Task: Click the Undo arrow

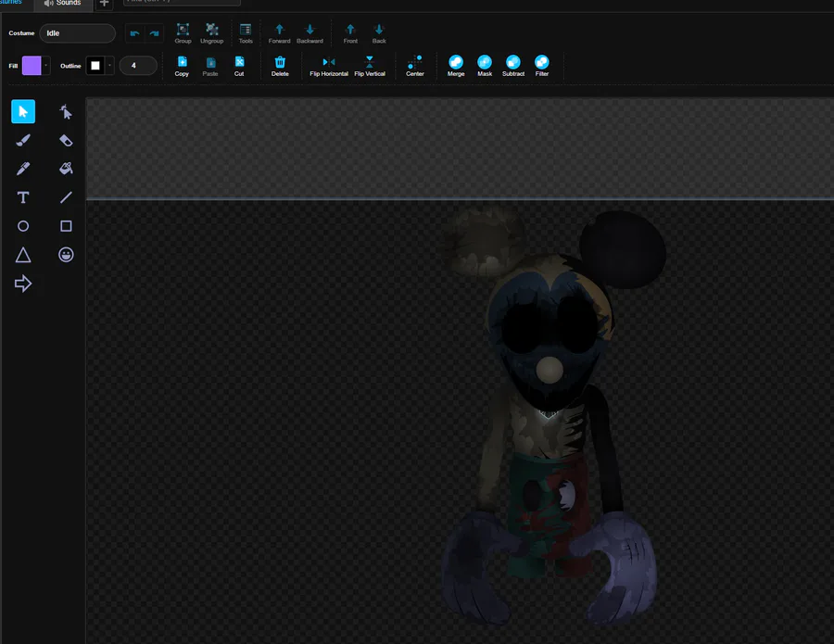Action: tap(134, 33)
